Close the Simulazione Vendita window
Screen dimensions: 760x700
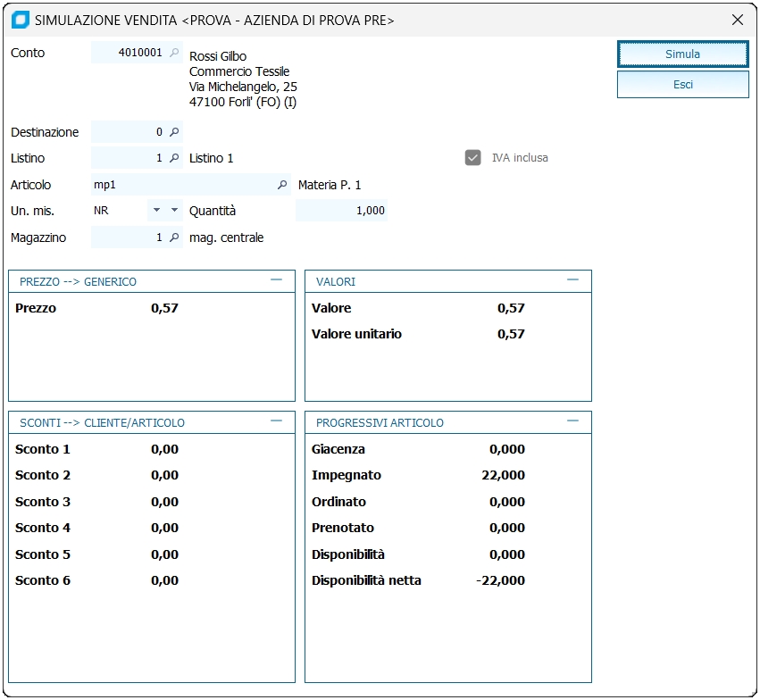737,20
